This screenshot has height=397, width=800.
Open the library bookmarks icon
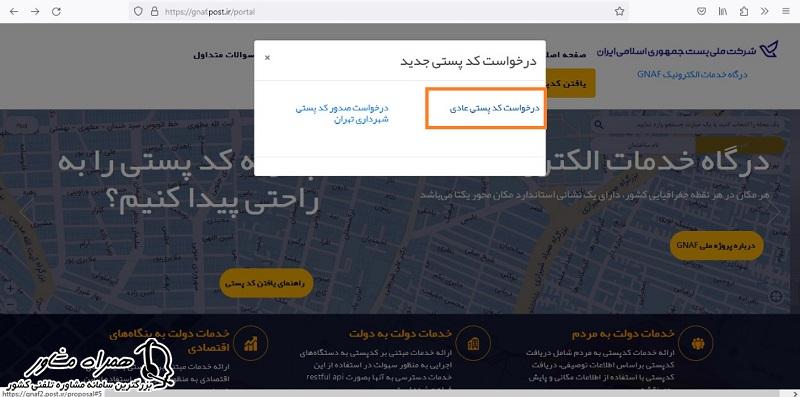(x=723, y=11)
